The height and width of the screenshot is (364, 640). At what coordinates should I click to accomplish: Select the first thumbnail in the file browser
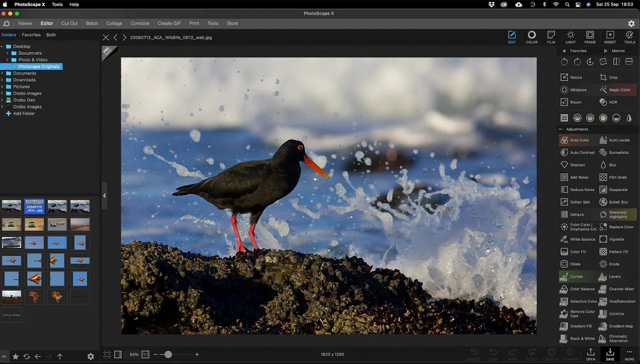click(x=12, y=206)
